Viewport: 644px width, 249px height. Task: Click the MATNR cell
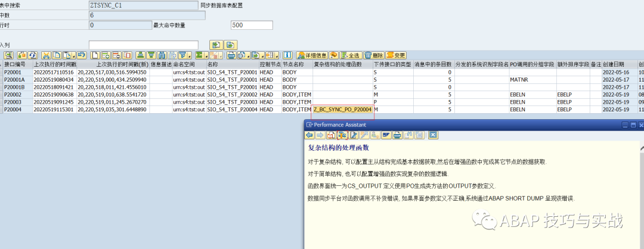[532, 80]
